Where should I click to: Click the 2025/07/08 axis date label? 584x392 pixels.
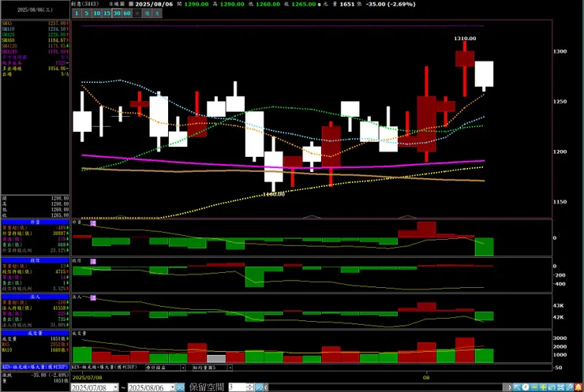click(x=87, y=377)
